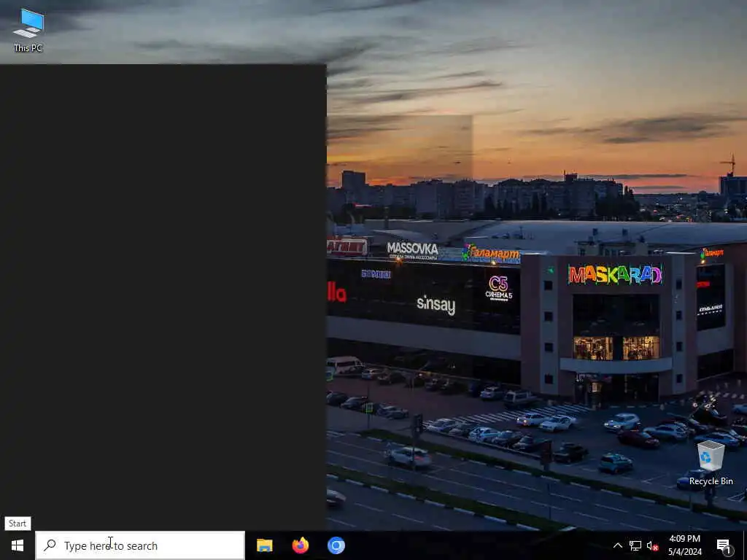
Task: Focus the Type here to search box
Action: (140, 545)
